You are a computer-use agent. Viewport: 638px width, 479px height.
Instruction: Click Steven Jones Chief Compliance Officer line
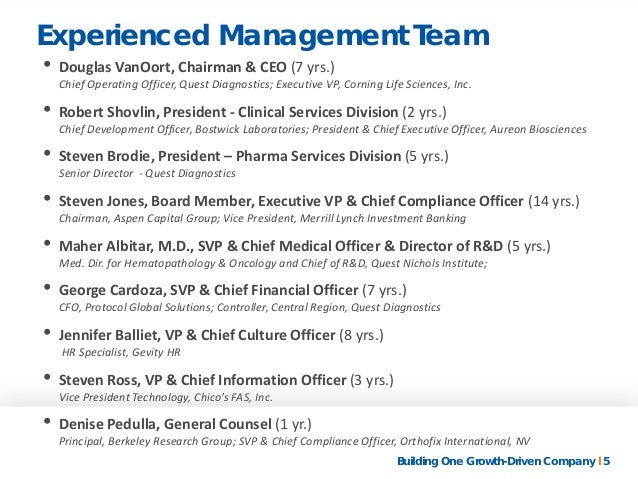[319, 201]
